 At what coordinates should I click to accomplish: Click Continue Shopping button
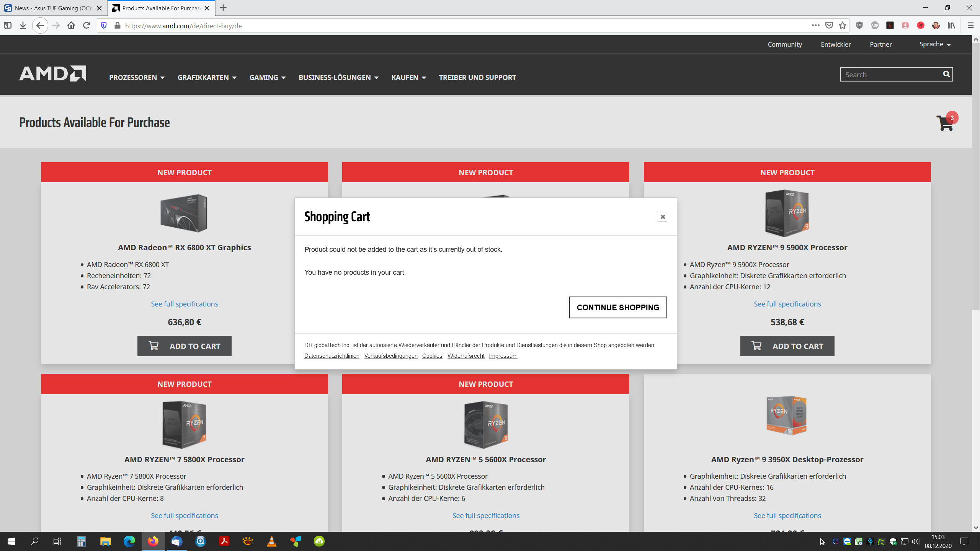617,307
